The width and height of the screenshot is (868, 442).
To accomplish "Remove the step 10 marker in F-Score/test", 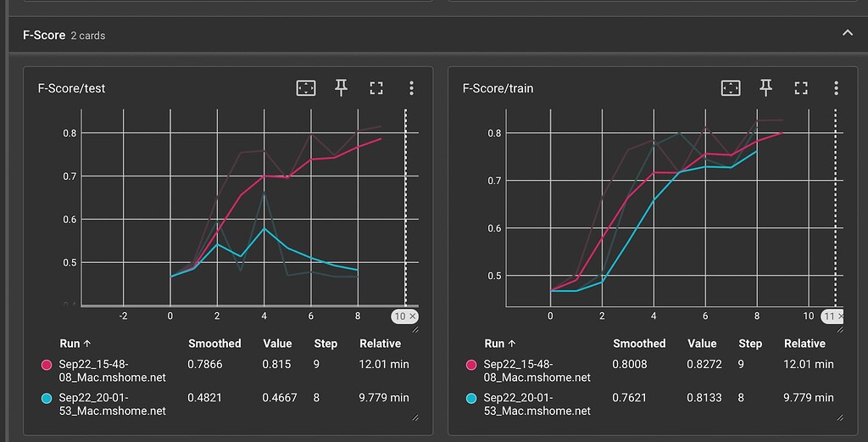I will coord(412,316).
